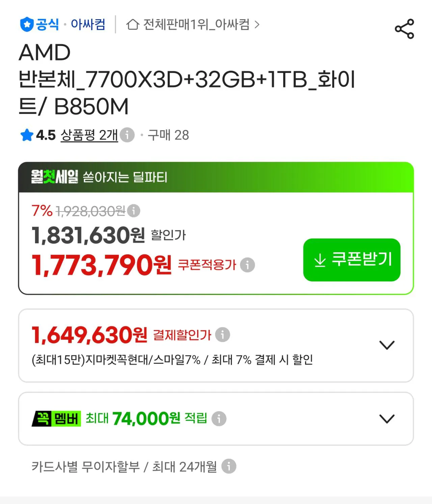Tap info icon next to 74,000원 적립

(x=219, y=419)
